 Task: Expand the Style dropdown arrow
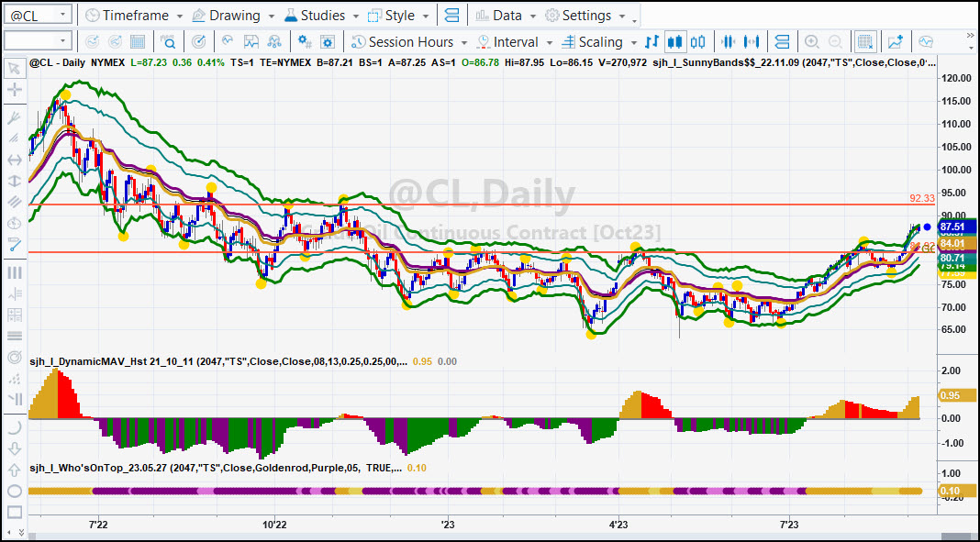click(426, 16)
